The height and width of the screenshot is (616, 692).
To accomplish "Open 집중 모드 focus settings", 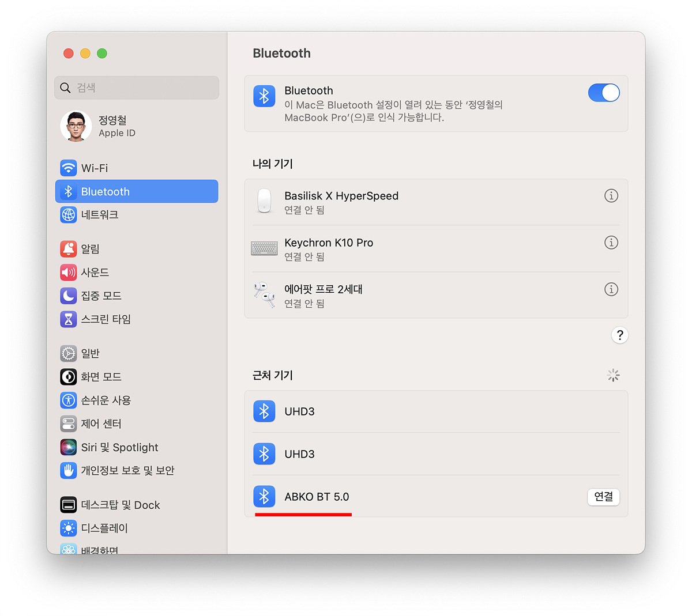I will click(137, 296).
